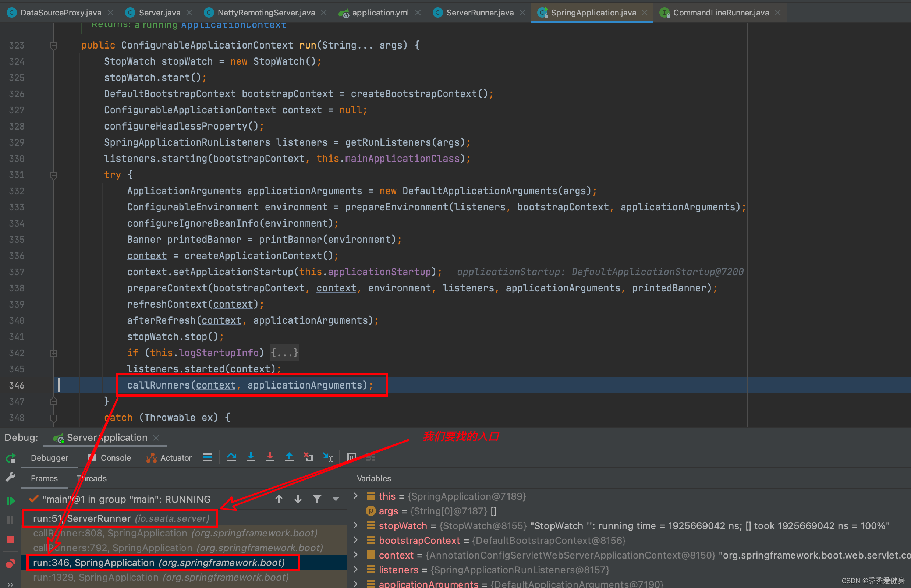Expand the context variable node

[356, 555]
